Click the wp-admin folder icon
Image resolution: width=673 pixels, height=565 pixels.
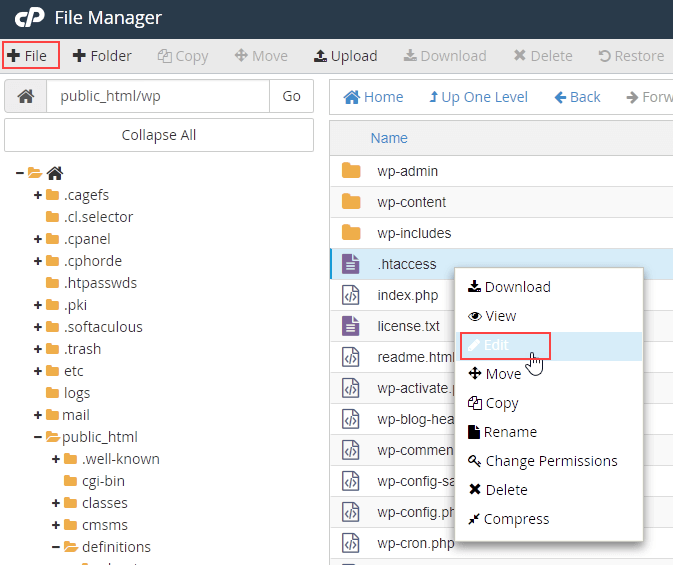coord(351,171)
